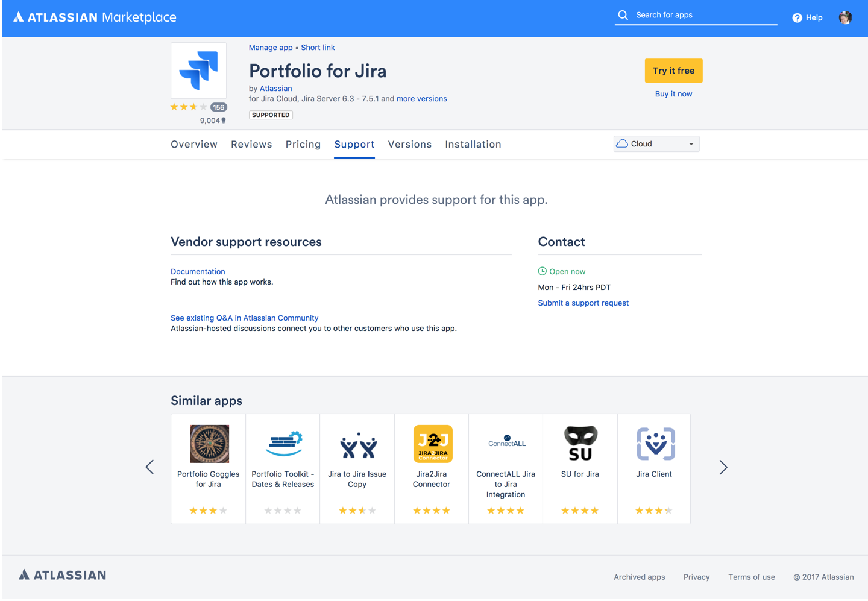Open the Jira Client app icon
This screenshot has height=601, width=868.
pyautogui.click(x=656, y=444)
